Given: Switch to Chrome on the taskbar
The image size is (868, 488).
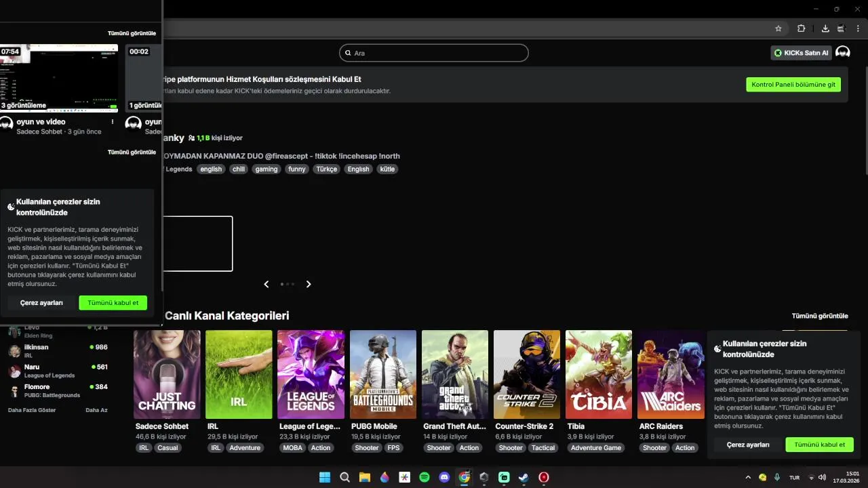Looking at the screenshot, I should (x=464, y=477).
